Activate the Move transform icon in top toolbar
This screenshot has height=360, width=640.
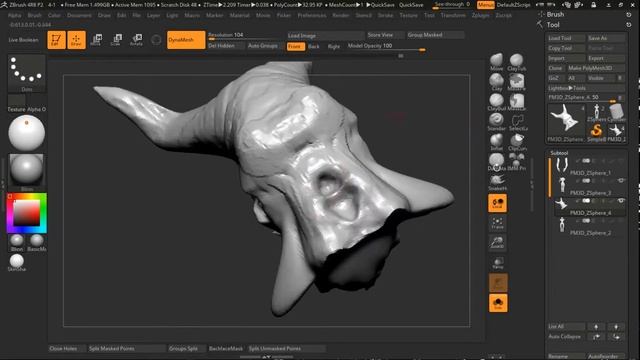96,40
